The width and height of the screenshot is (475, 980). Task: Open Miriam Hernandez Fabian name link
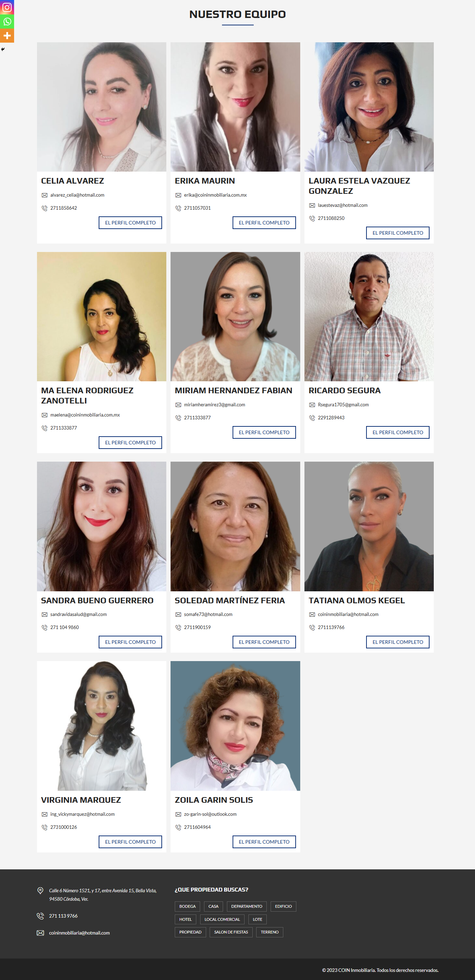tap(234, 390)
